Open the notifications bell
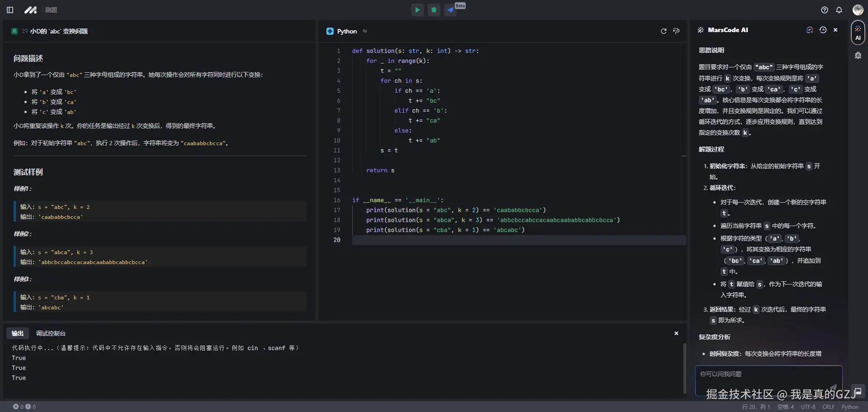This screenshot has height=412, width=868. click(839, 10)
